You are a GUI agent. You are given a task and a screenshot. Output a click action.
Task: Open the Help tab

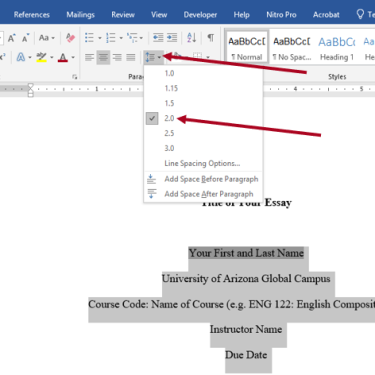pyautogui.click(x=241, y=15)
